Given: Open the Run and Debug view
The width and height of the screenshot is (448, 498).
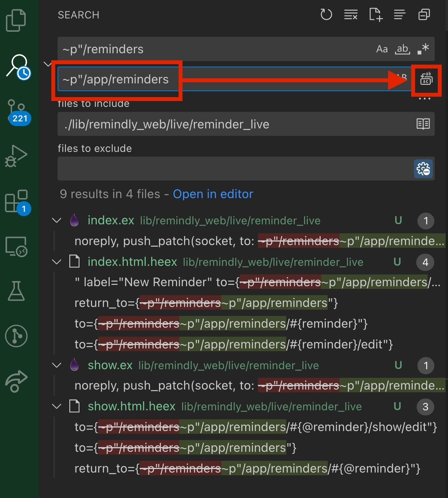Looking at the screenshot, I should [x=16, y=156].
